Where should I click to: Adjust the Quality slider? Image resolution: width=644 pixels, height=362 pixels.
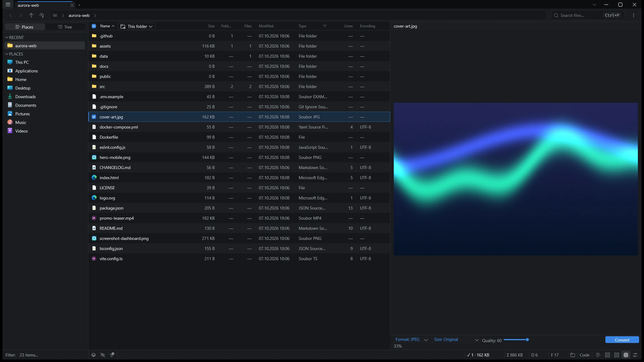coord(516,340)
